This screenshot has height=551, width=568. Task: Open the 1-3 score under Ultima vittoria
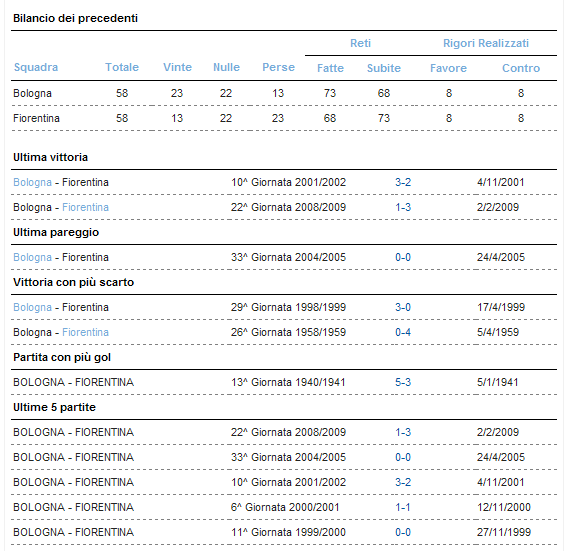pyautogui.click(x=403, y=207)
